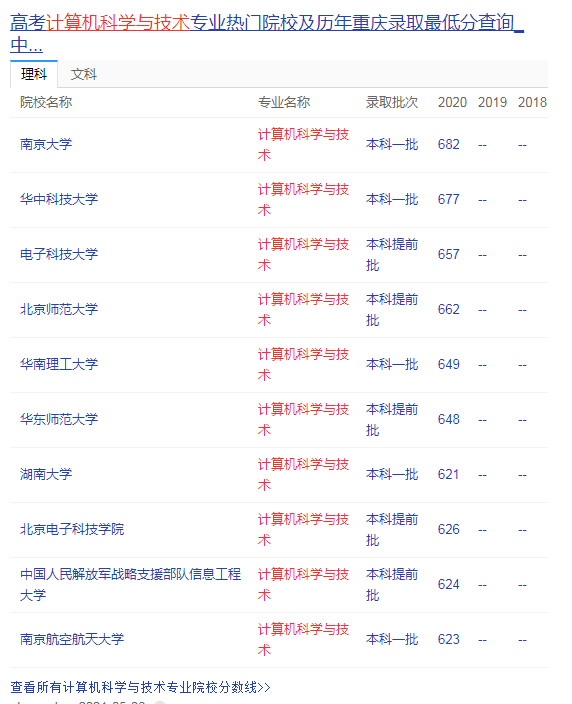Click 计算机科学与技术 major in 北京电子科技学院 row
The image size is (572, 704).
[303, 529]
